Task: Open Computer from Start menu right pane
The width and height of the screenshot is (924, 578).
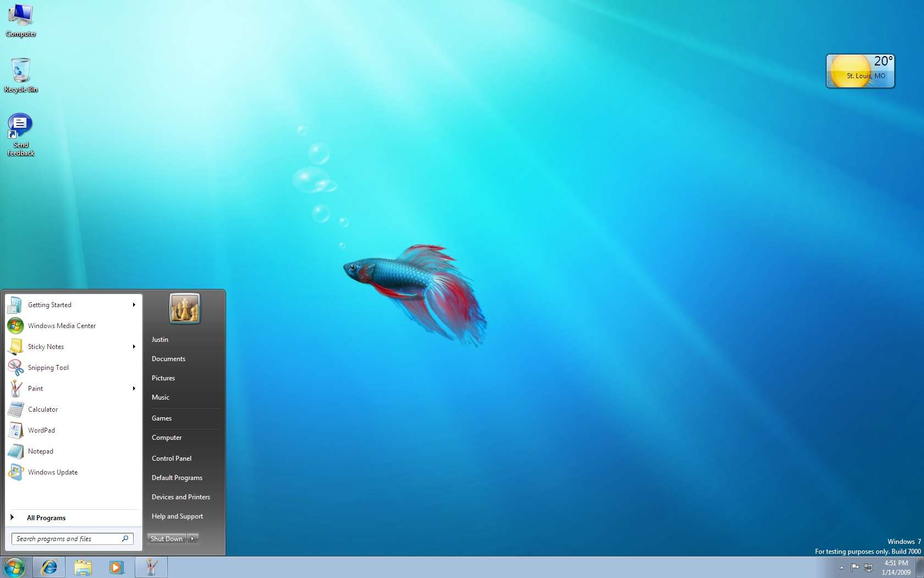Action: click(x=167, y=438)
